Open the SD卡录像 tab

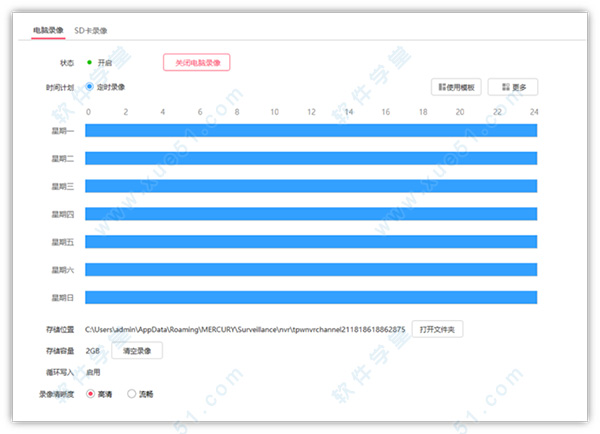pyautogui.click(x=91, y=31)
